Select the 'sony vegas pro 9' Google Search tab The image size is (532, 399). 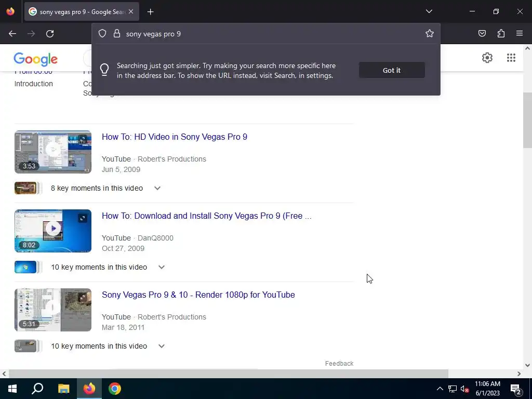click(82, 12)
